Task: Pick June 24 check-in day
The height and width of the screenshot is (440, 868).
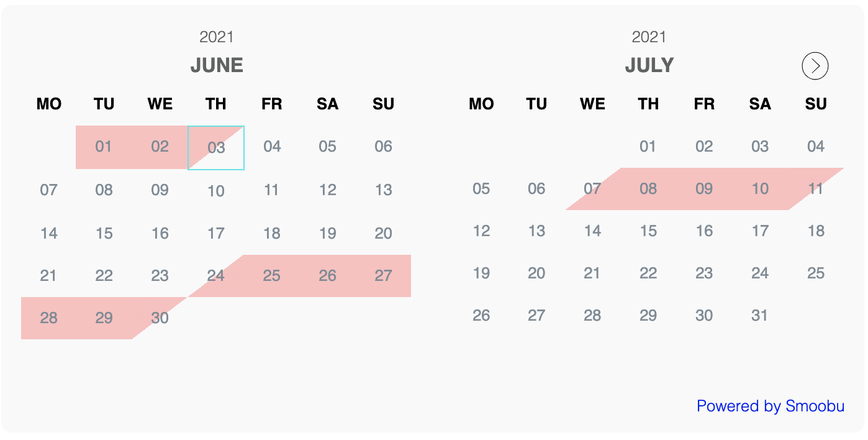Action: pos(216,275)
